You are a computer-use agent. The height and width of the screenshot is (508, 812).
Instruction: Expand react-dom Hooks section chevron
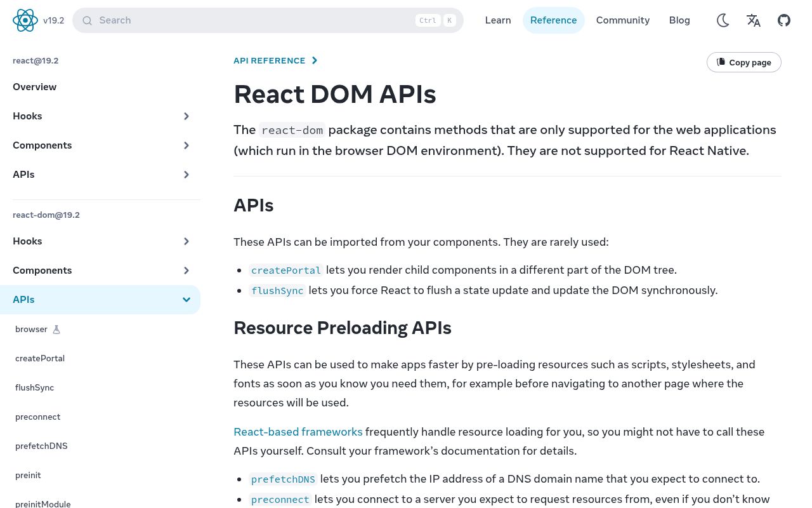coord(187,241)
